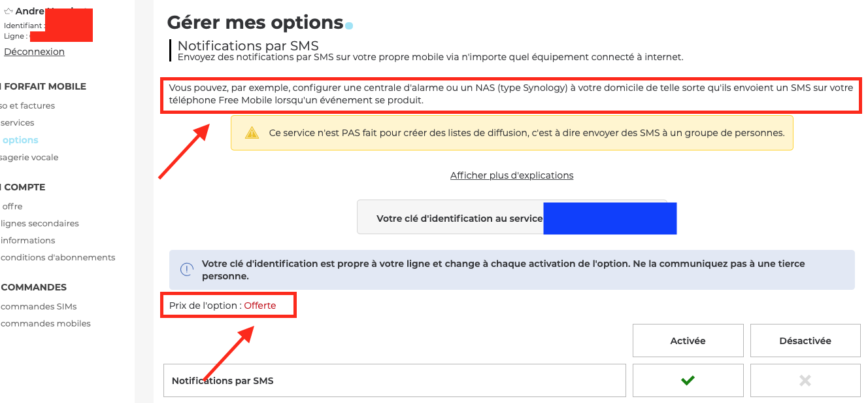
Task: Click the green checkmark under Activée
Action: coord(688,380)
